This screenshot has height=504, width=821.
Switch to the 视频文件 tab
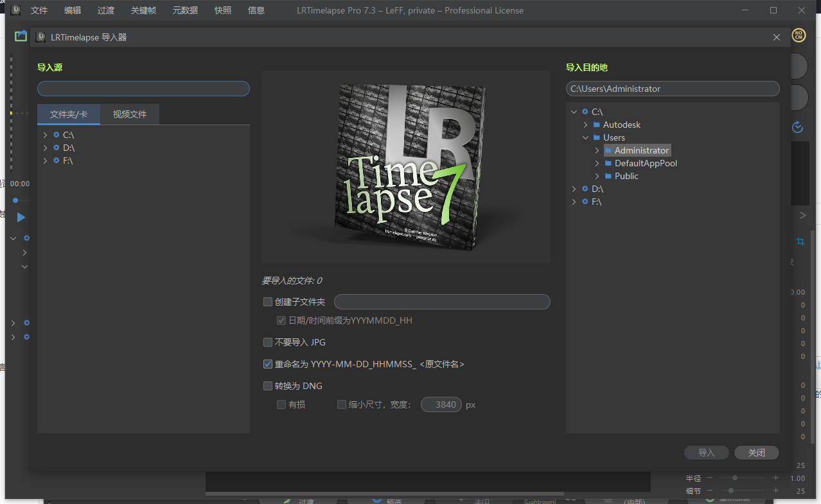(x=130, y=114)
